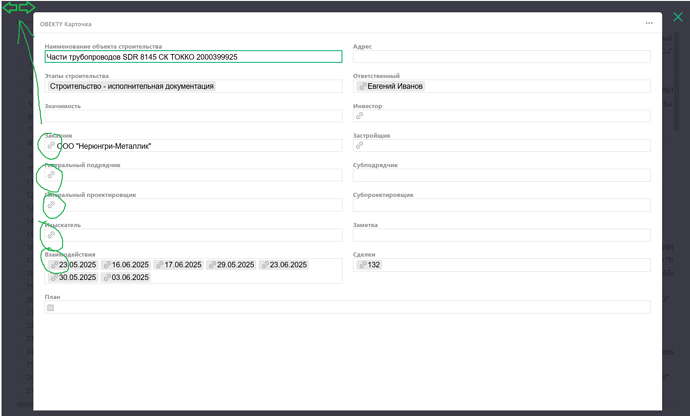Open the 03.06.2025 interaction link
Image resolution: width=690 pixels, height=416 pixels.
click(x=126, y=277)
